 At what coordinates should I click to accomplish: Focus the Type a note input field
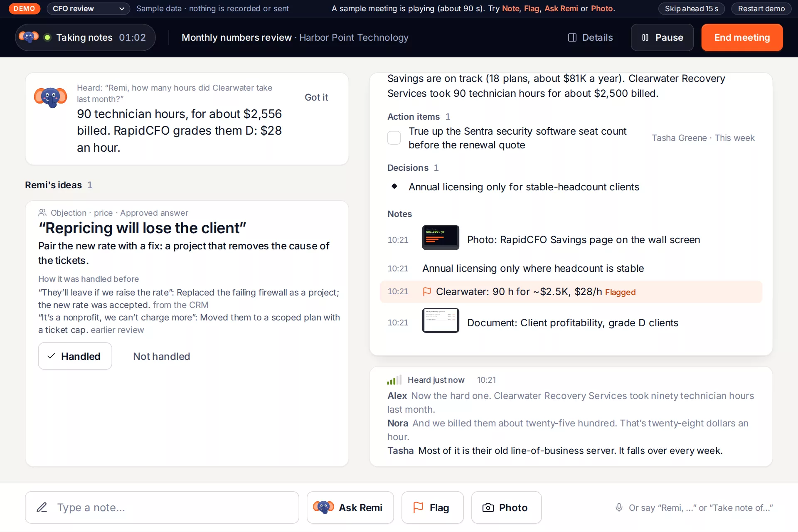(x=162, y=507)
